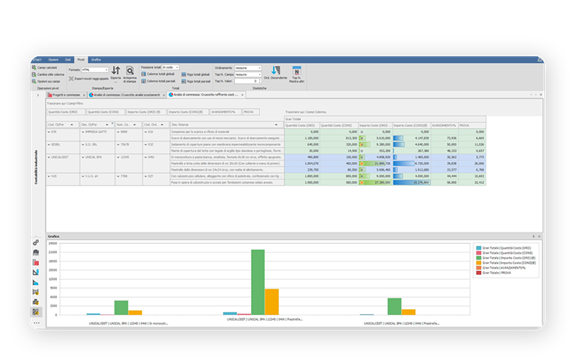Open the Des. Risorsa field filter arrow
Image resolution: width=576 pixels, height=362 pixels.
(276, 125)
